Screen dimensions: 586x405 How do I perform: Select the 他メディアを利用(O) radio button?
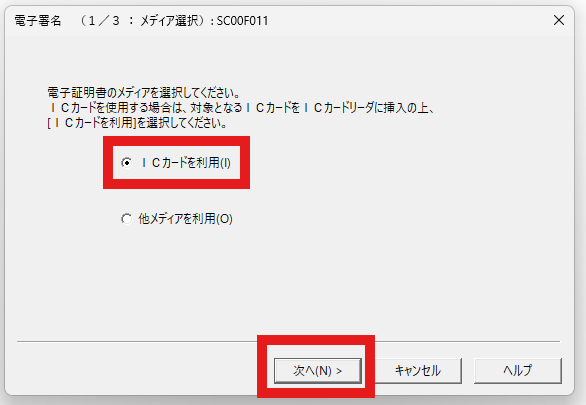point(127,219)
